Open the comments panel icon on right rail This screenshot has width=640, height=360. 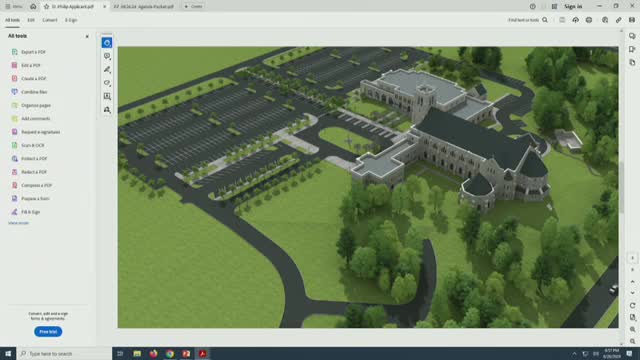pos(632,36)
